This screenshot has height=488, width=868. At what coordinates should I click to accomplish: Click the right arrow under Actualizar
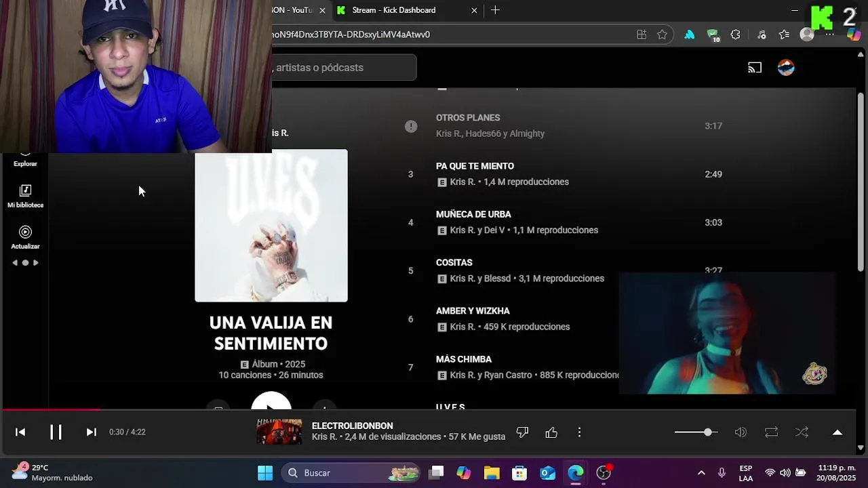36,263
